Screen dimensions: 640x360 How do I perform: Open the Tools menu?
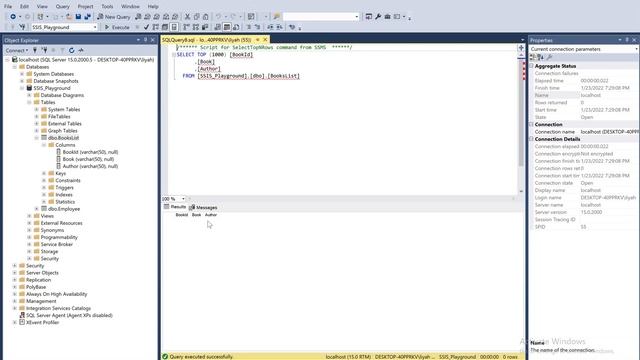(107, 7)
